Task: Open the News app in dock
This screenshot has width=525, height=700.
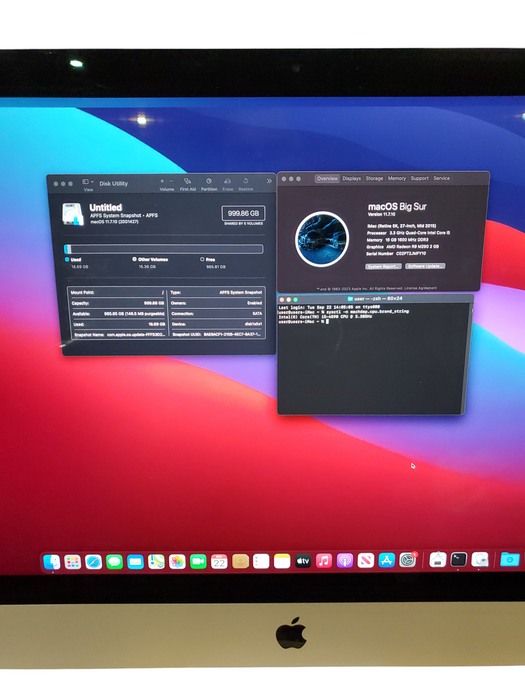Action: pyautogui.click(x=366, y=560)
